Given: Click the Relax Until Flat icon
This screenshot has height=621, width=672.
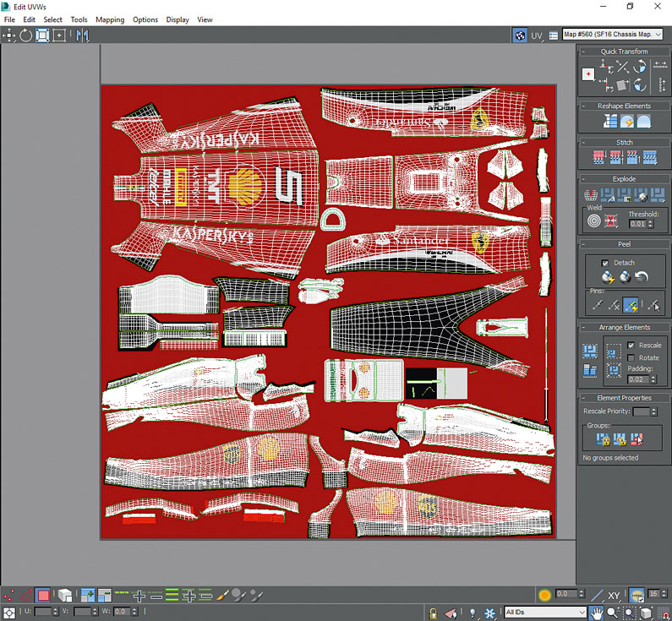Looking at the screenshot, I should pos(626,121).
